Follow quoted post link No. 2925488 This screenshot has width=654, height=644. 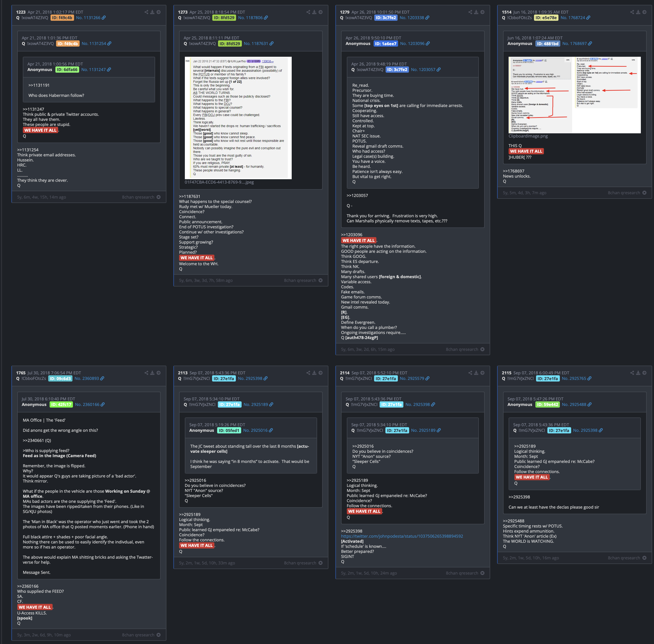pyautogui.click(x=576, y=405)
